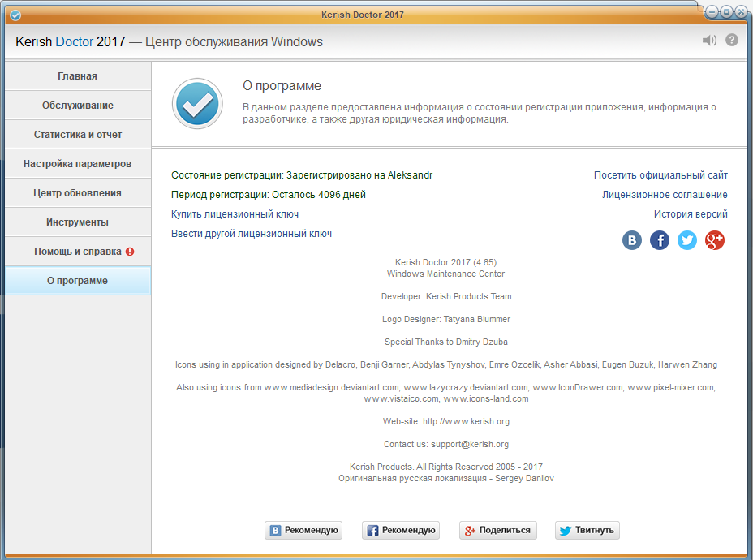Click the red alert badge beside Помощь и справка

click(130, 252)
